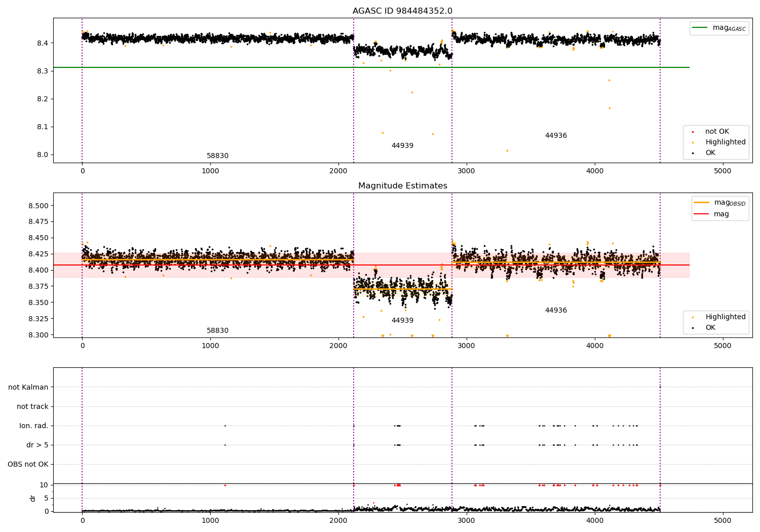Click the 'Ion. rad.' axis label

point(34,426)
